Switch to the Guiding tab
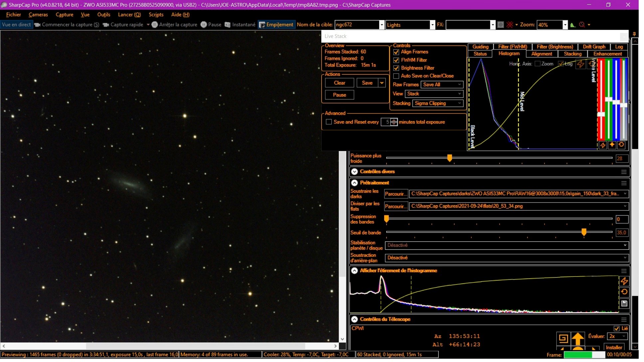This screenshot has width=644, height=362. click(480, 47)
